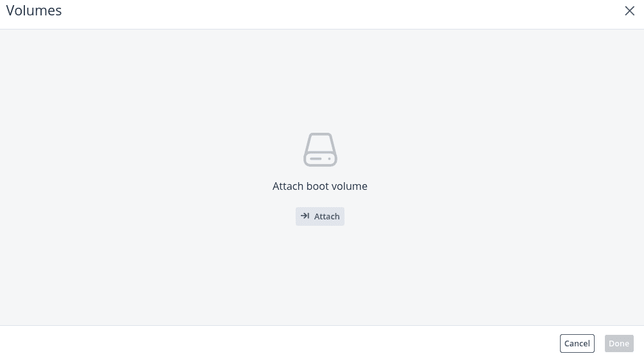The height and width of the screenshot is (356, 644).
Task: Close the Volumes dialog with the X
Action: point(630,11)
